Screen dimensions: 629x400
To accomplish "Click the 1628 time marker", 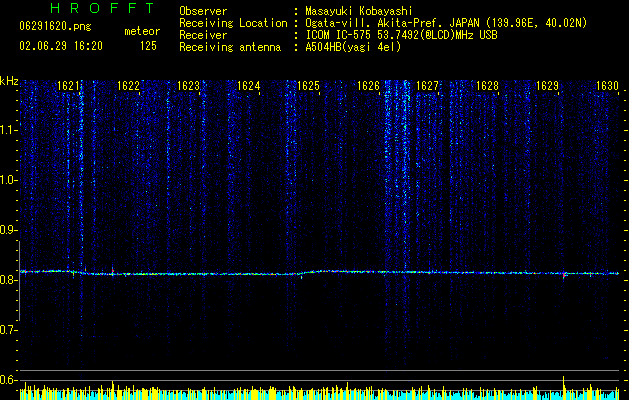I will [487, 86].
